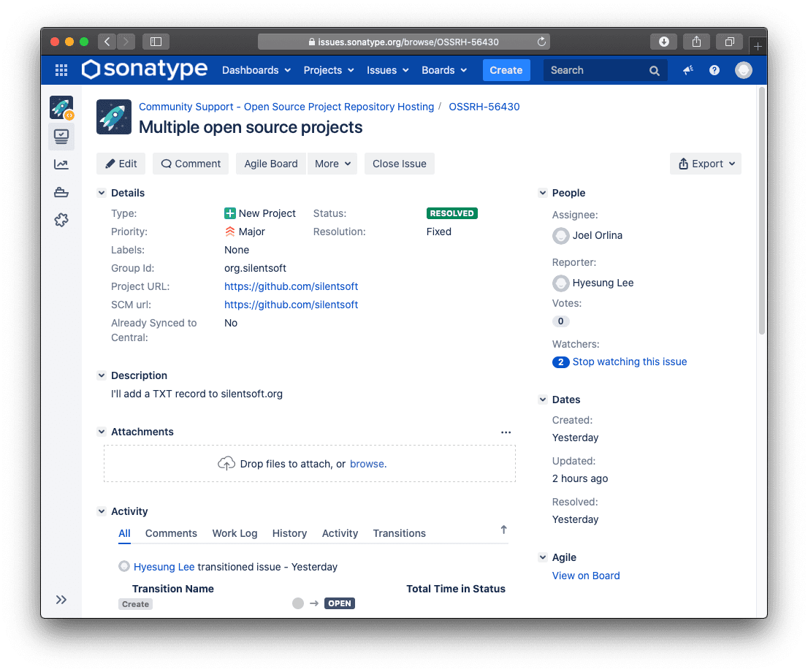Click the activity sort order arrow icon
This screenshot has width=808, height=672.
(504, 530)
